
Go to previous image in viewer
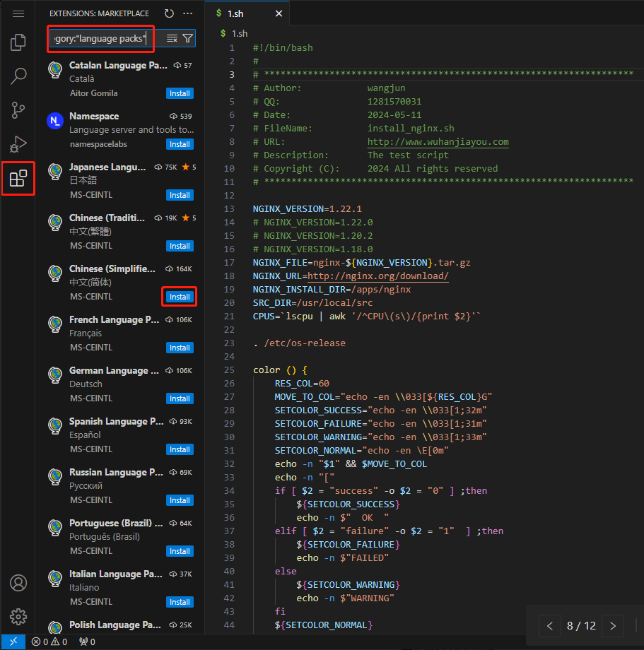click(550, 625)
